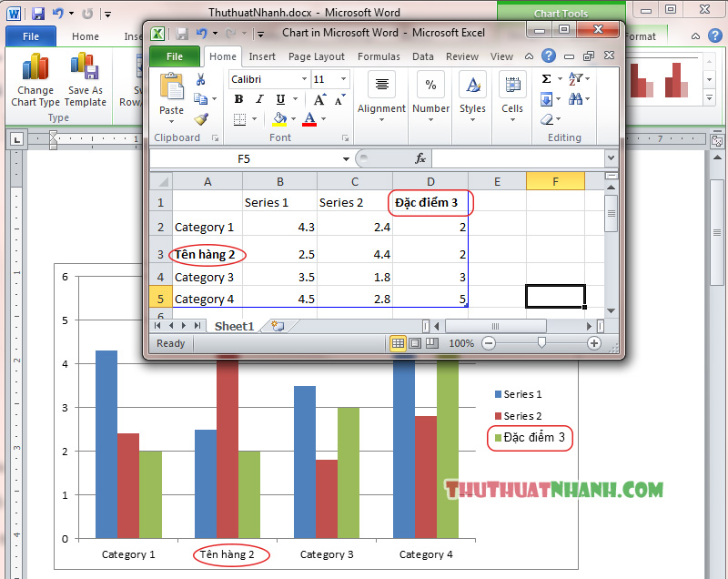Open the Excel File tab
Image resolution: width=728 pixels, height=579 pixels.
click(175, 56)
